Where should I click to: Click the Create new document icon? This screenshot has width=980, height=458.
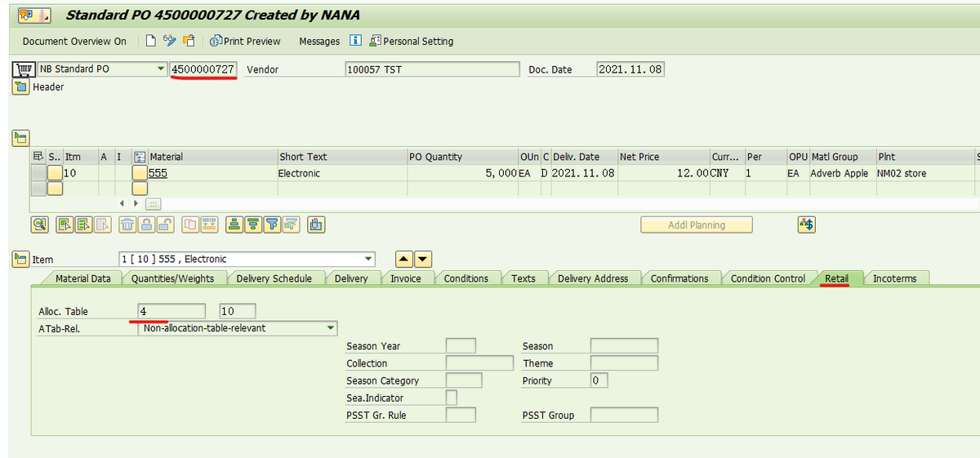pos(151,41)
